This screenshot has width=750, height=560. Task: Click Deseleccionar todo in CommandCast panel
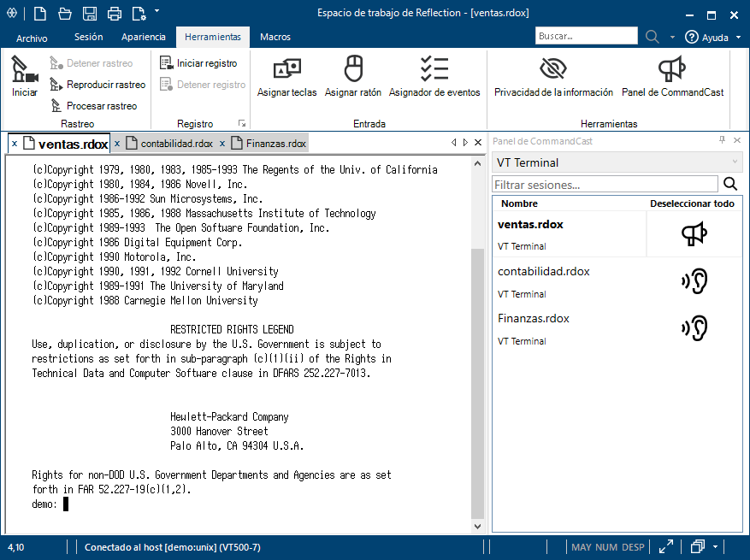[692, 203]
